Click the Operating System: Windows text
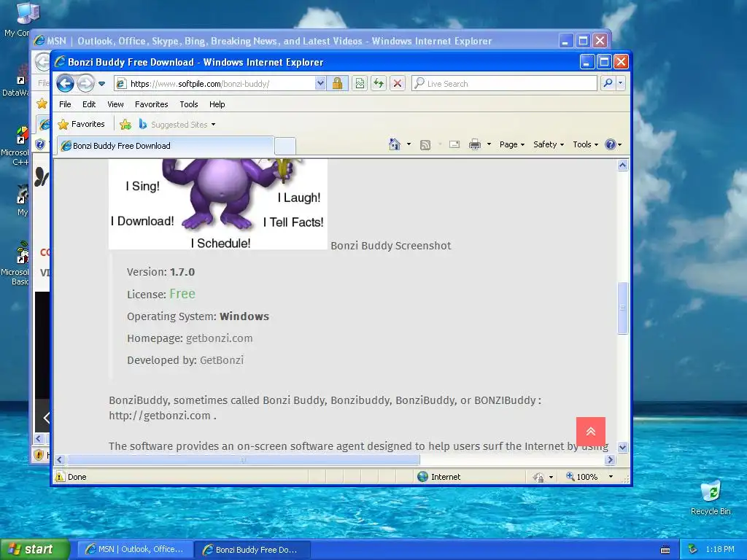Viewport: 747px width, 560px height. [x=198, y=316]
